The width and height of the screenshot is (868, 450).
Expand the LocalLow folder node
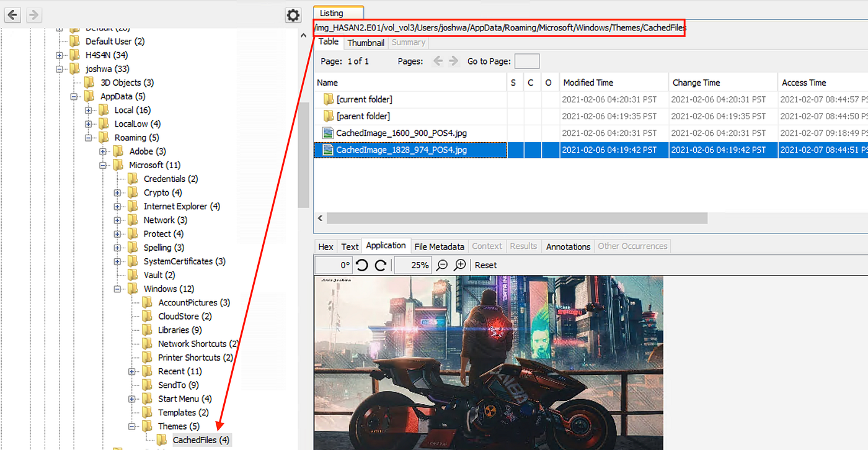(x=88, y=124)
